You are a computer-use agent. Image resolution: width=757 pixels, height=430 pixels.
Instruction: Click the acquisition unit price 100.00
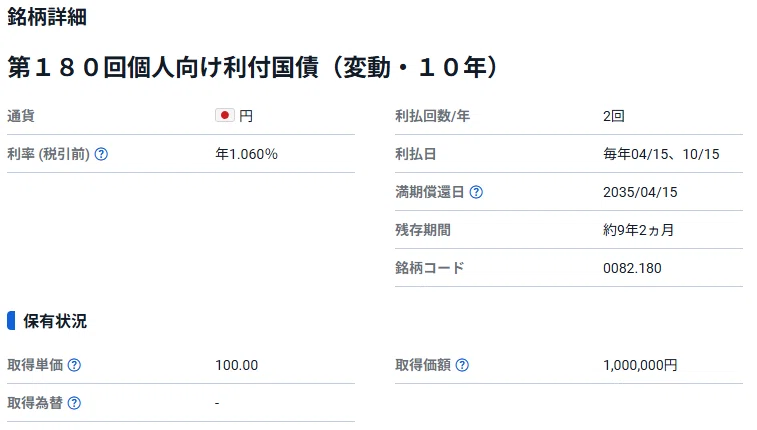(237, 365)
